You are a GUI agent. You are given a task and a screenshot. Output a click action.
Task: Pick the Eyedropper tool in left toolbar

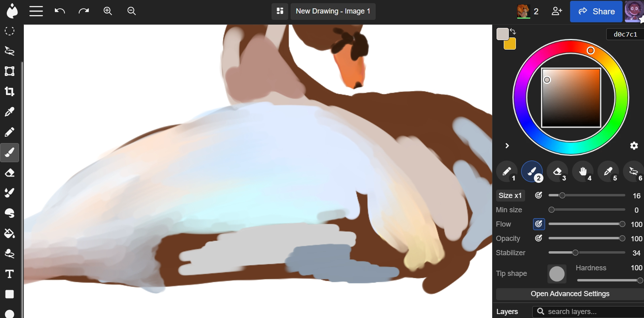10,112
